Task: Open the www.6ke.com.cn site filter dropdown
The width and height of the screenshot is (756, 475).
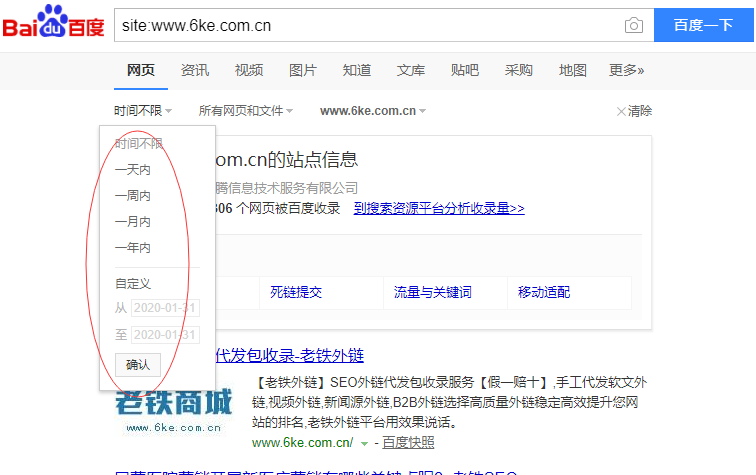Action: coord(373,111)
